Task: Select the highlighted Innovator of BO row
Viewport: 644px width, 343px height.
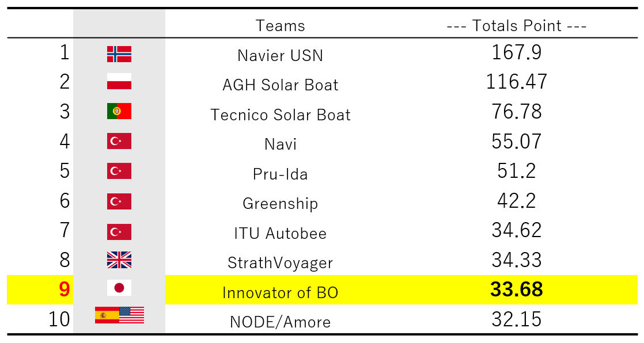Action: (x=322, y=289)
